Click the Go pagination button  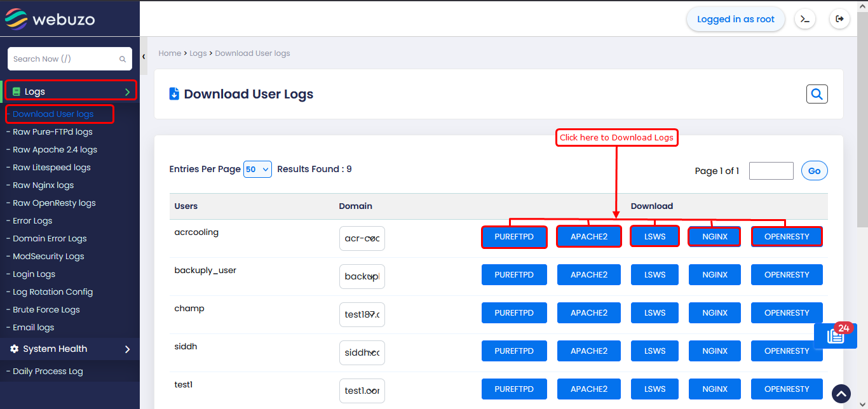point(814,171)
